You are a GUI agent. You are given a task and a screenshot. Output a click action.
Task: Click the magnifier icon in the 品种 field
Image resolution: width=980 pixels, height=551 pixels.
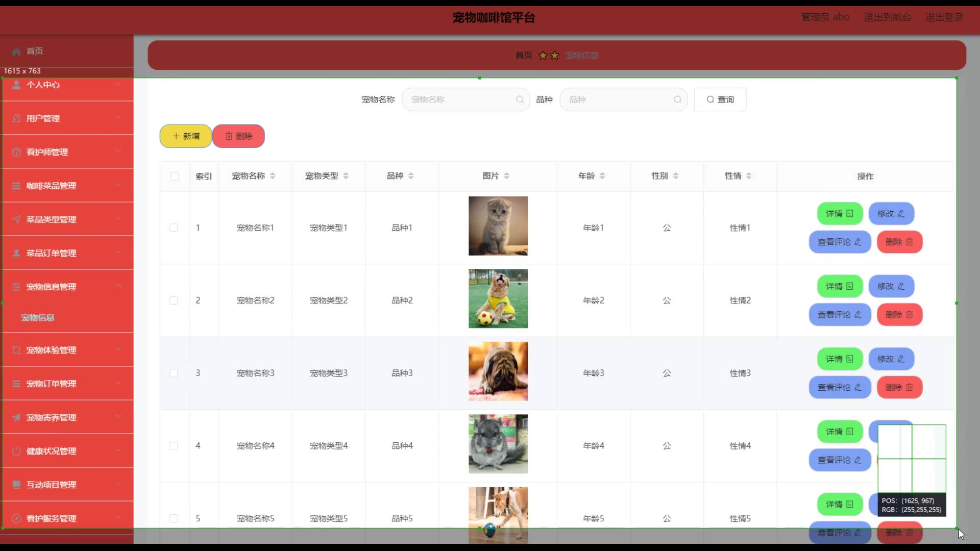pyautogui.click(x=677, y=99)
